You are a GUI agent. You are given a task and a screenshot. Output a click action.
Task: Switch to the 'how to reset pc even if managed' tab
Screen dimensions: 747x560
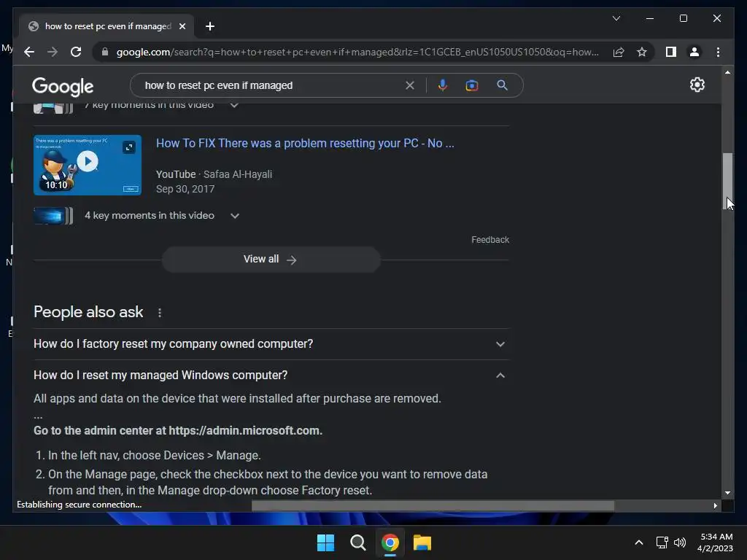[107, 26]
